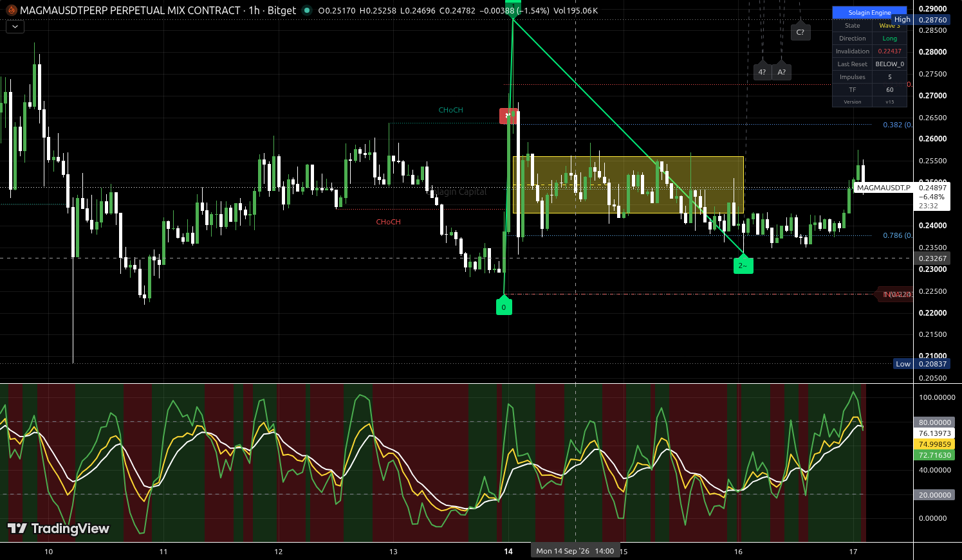Click the green wave label 0
962x560 pixels.
pos(503,305)
